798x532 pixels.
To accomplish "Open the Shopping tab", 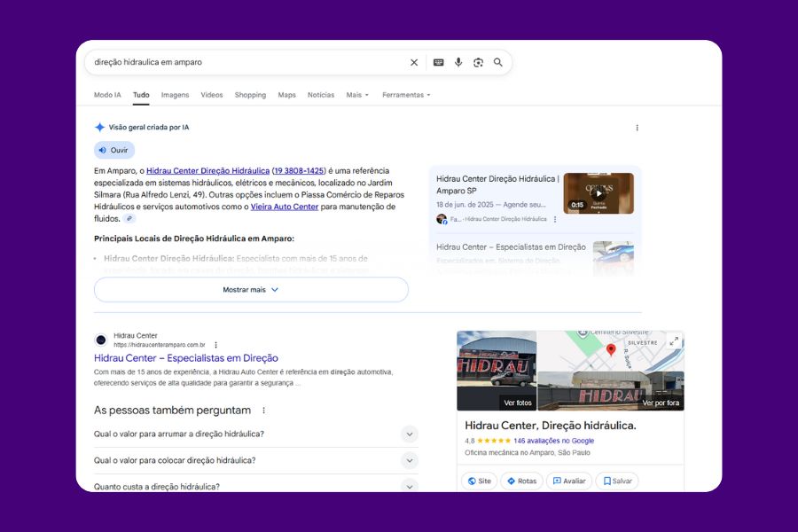I will [x=250, y=95].
